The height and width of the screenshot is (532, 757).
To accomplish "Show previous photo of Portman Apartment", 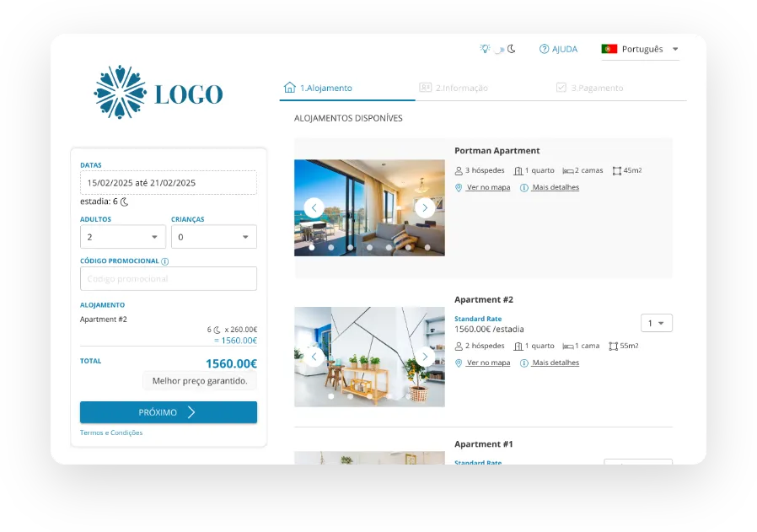I will pyautogui.click(x=314, y=208).
